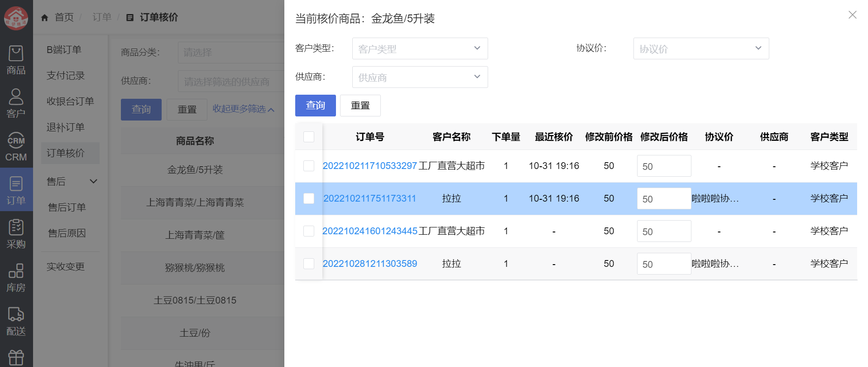Click the 重置 button in background page
This screenshot has height=367, width=868.
point(187,110)
